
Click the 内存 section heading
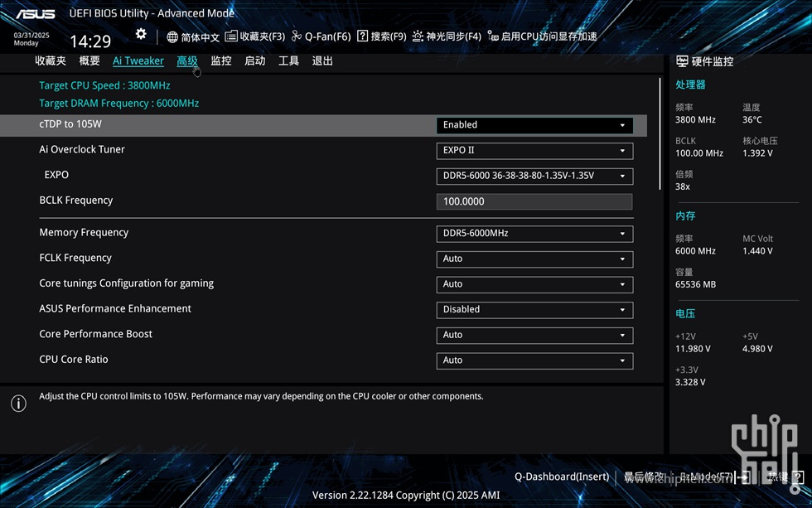(685, 216)
